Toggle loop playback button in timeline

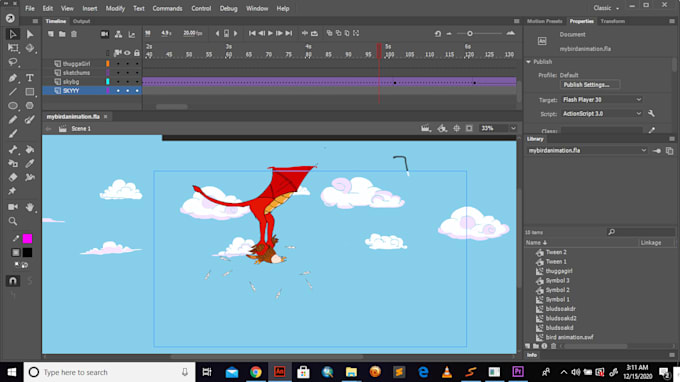(314, 33)
